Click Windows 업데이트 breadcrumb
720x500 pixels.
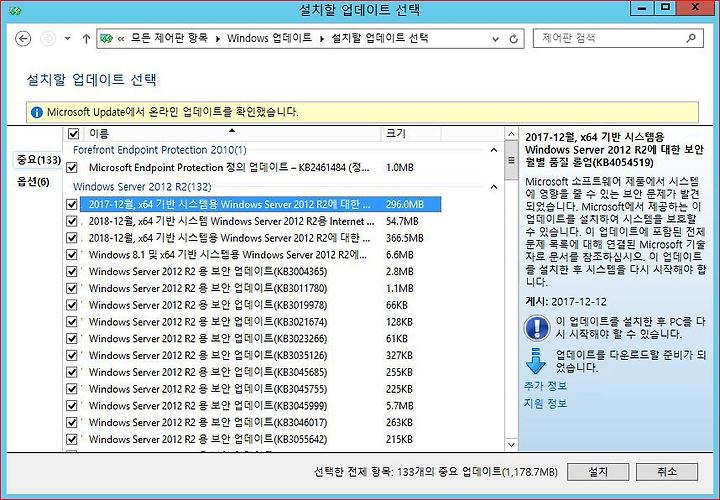point(269,38)
